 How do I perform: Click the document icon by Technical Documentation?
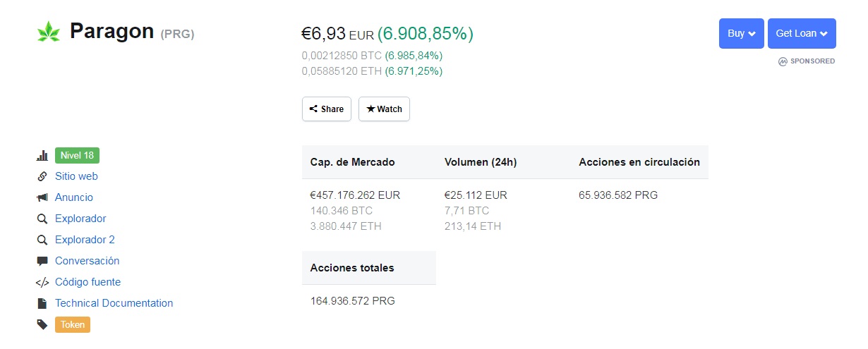(x=42, y=303)
